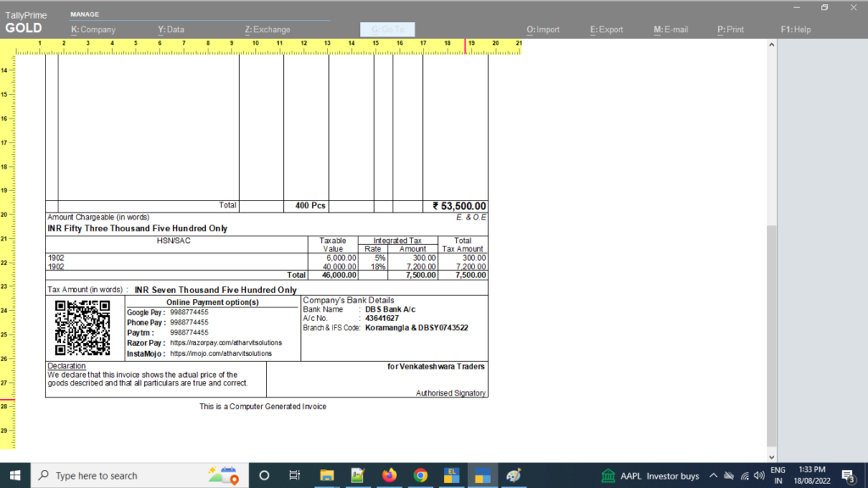The image size is (868, 488).
Task: Click the E: Export option
Action: tap(606, 28)
